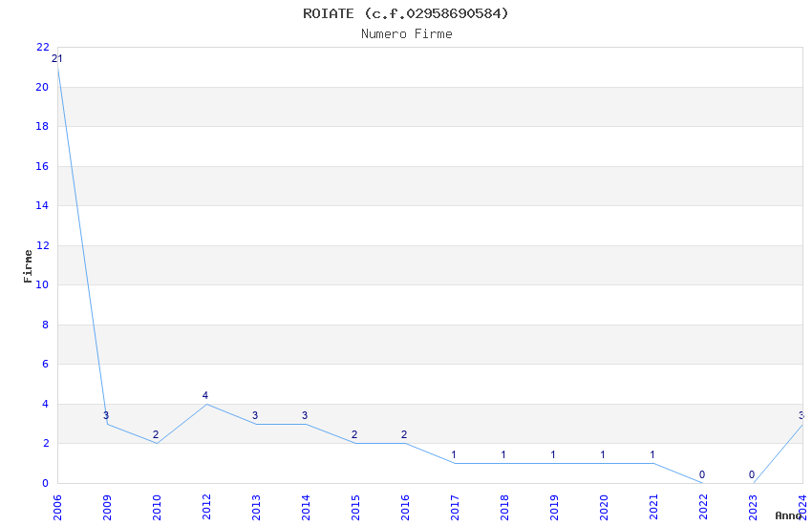The height and width of the screenshot is (525, 812).
Task: Click the x-axis year label 2015
Action: [355, 507]
